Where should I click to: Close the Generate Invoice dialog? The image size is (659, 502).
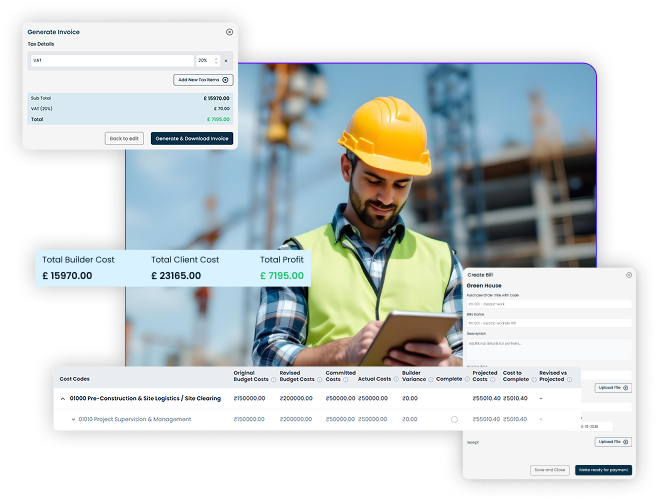pyautogui.click(x=229, y=32)
